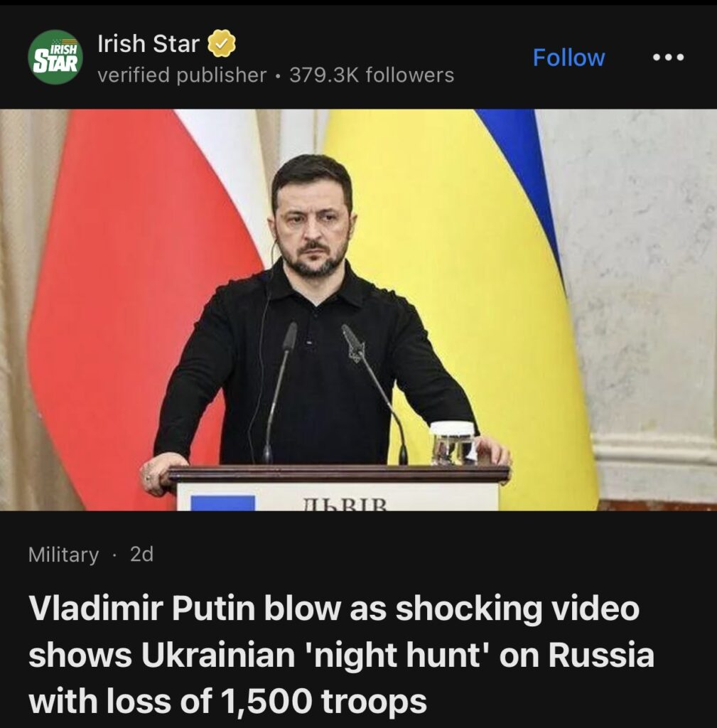Open the 'Vladimir Putin blow' headline line
This screenshot has height=728, width=717.
pyautogui.click(x=334, y=608)
